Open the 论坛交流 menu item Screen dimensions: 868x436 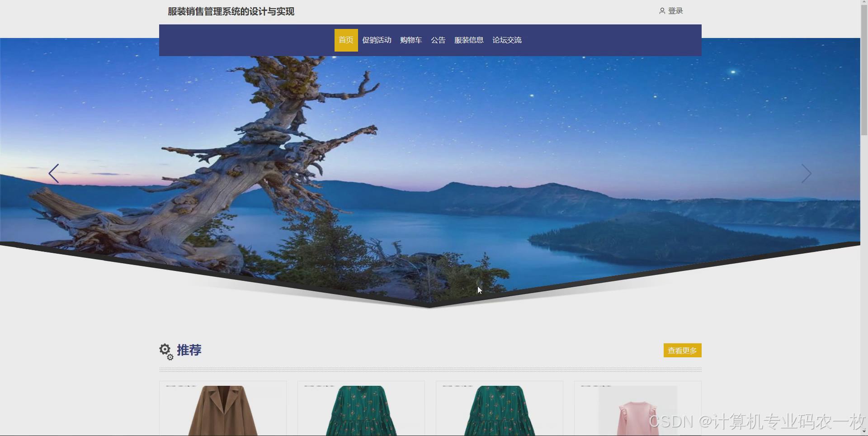pyautogui.click(x=507, y=40)
